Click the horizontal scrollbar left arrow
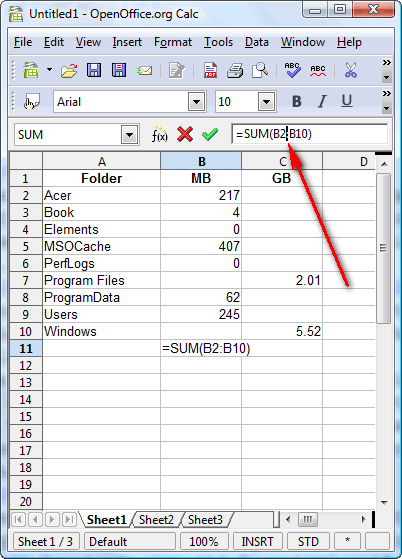 click(289, 519)
